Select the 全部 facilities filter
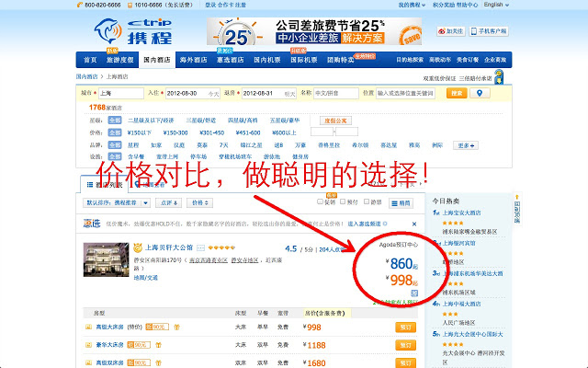The width and height of the screenshot is (588, 368). click(x=115, y=156)
